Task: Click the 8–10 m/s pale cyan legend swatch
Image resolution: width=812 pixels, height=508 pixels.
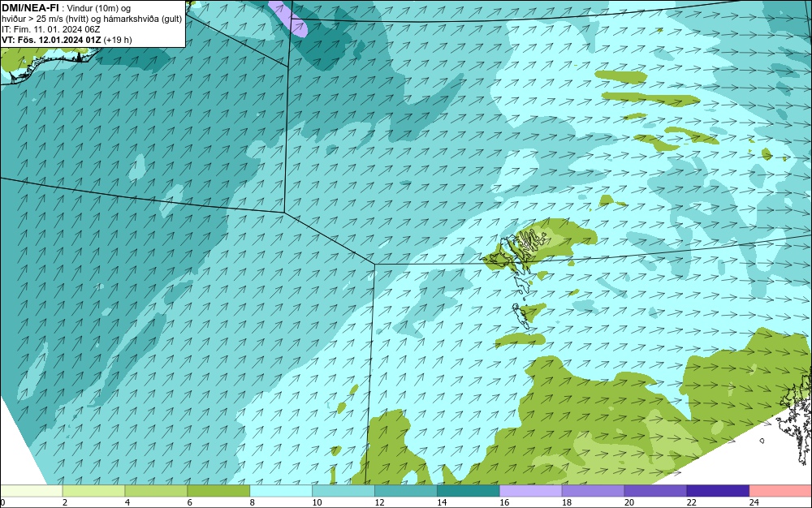Action: tap(281, 491)
